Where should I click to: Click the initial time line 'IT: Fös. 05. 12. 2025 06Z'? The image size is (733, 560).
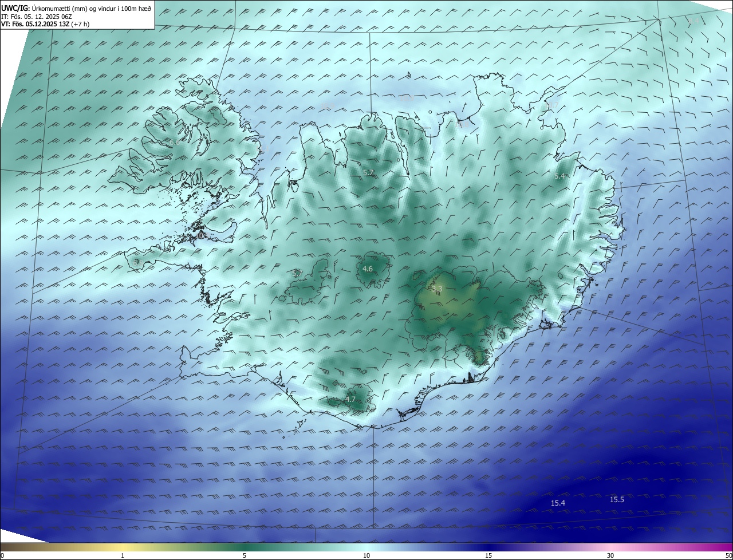point(36,17)
